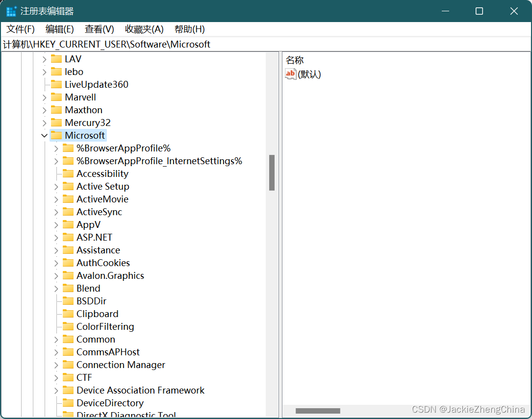
Task: Click the Active Setup folder icon
Action: [68, 186]
